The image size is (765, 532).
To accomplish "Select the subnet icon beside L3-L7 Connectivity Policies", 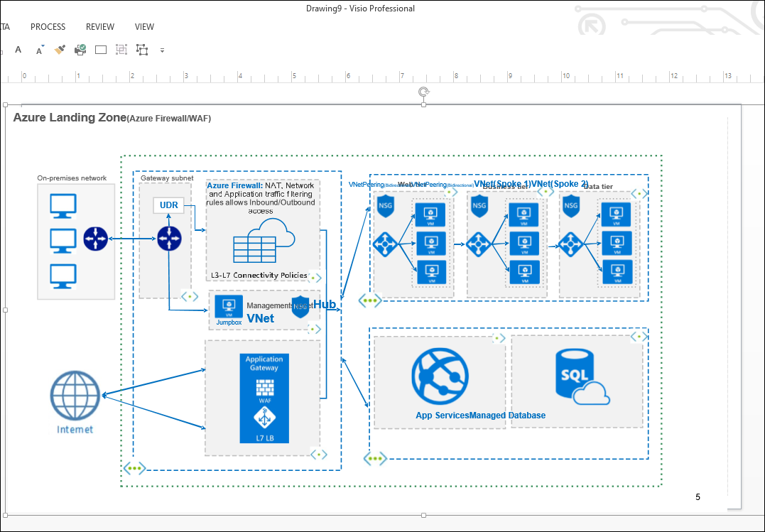I will 315,278.
